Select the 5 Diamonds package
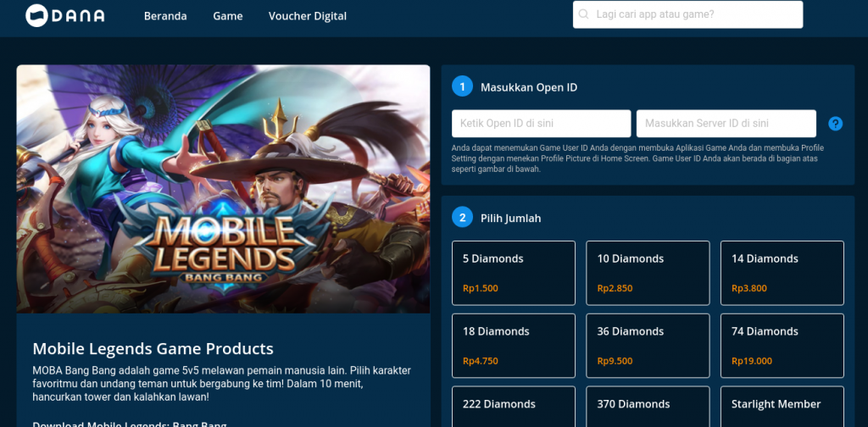The width and height of the screenshot is (868, 427). (x=514, y=273)
